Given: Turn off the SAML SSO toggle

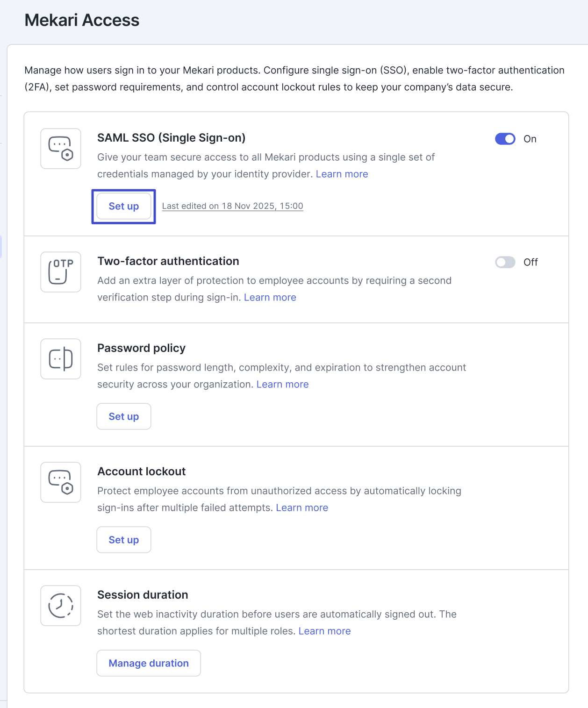Looking at the screenshot, I should pyautogui.click(x=505, y=139).
